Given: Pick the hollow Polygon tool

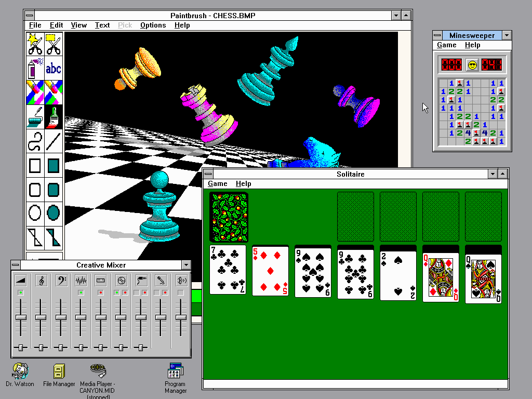Looking at the screenshot, I should [35, 237].
